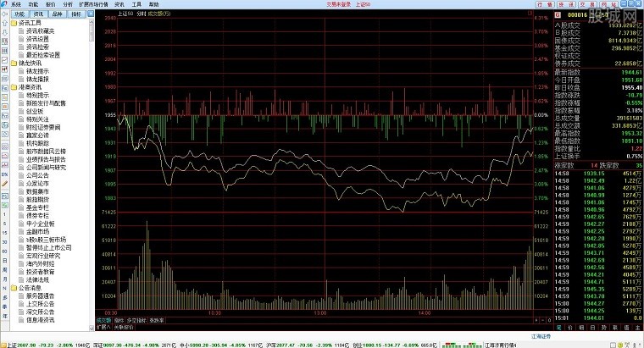Collapse the 港澳资讯 folder
Viewport: 644px width, 348px height.
(x=14, y=86)
